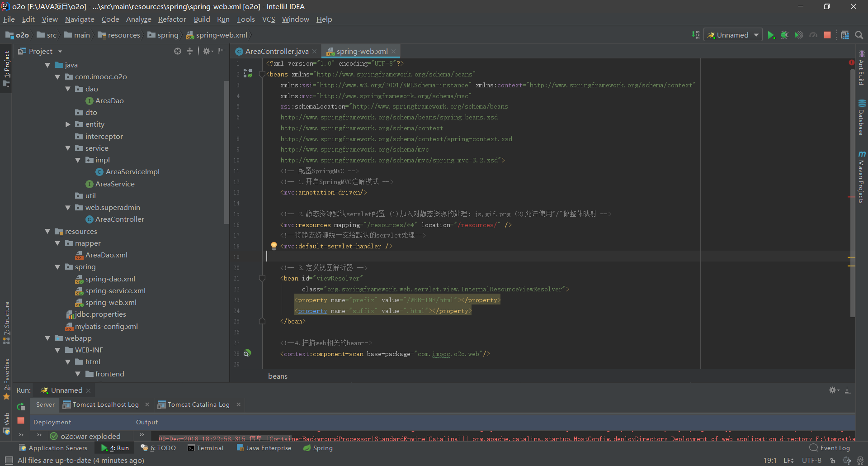This screenshot has height=466, width=868.
Task: Expand the entity folder
Action: point(68,124)
